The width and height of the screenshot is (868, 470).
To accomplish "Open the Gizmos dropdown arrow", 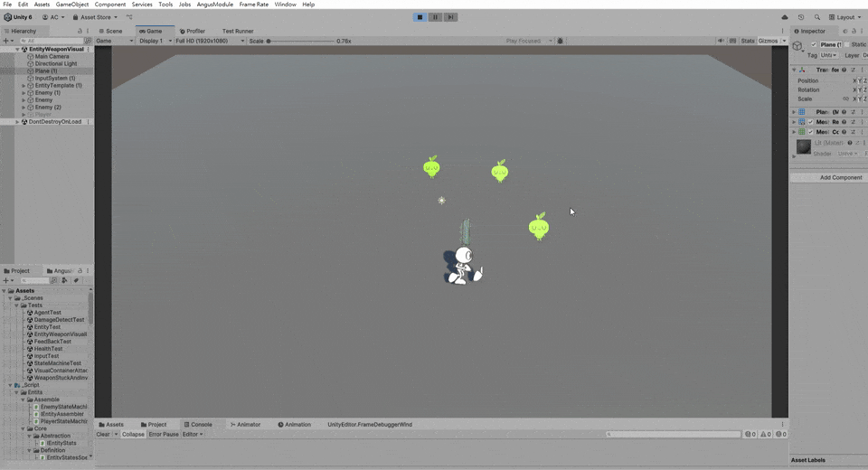I will (784, 41).
